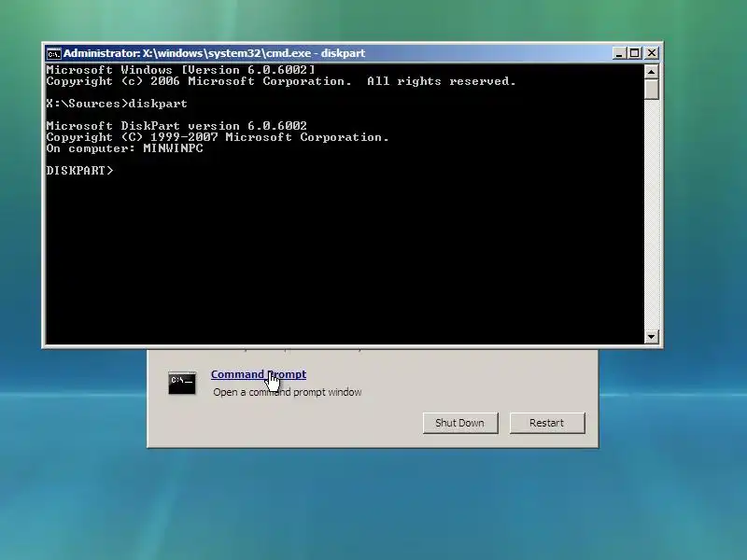This screenshot has height=560, width=747.
Task: Click the console vertical scrollbar thumb
Action: tap(651, 90)
